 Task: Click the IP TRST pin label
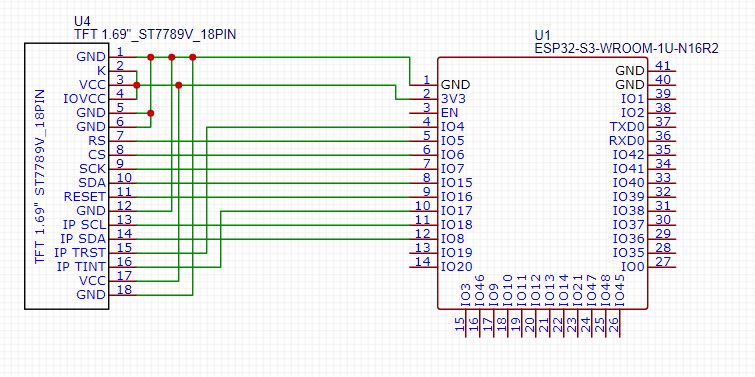(80, 252)
